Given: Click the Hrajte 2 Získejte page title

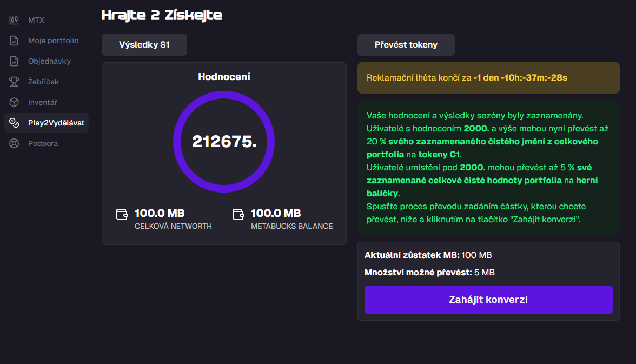Looking at the screenshot, I should pos(162,16).
